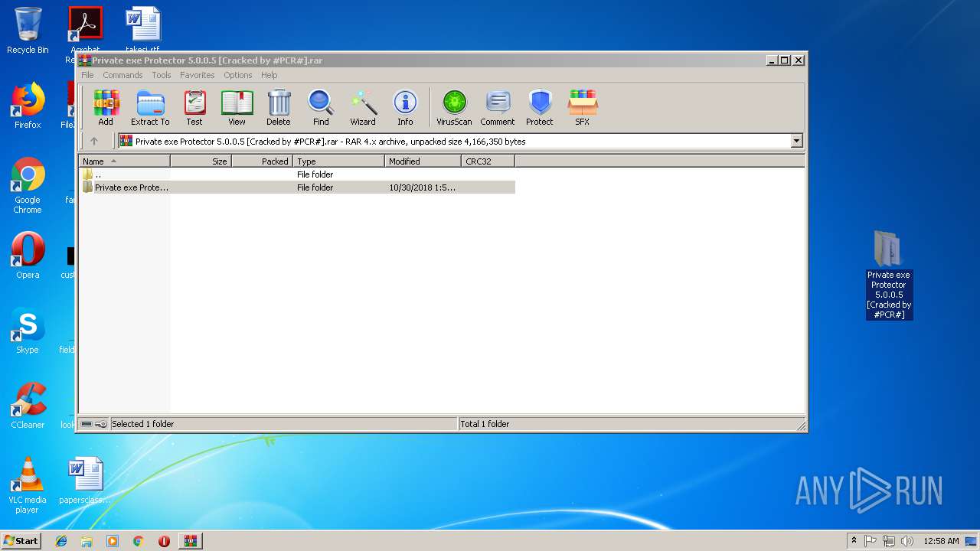Viewport: 980px width, 551px height.
Task: Click WinRAR taskbar button
Action: 190,541
